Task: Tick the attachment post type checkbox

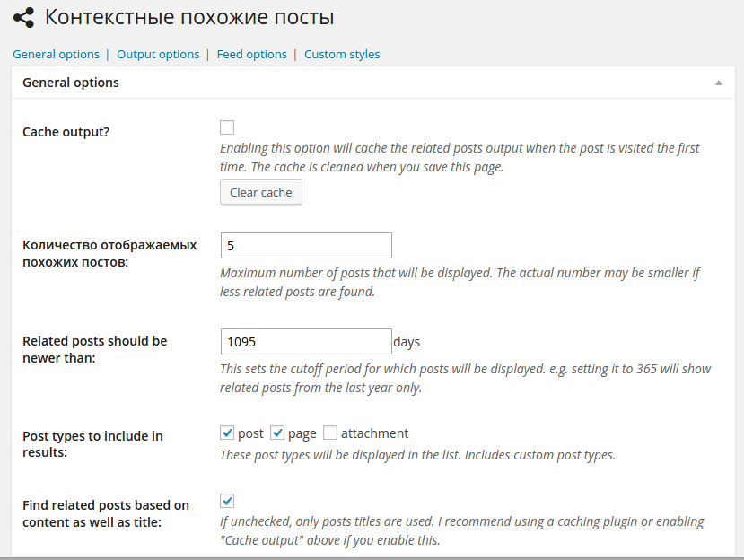Action: click(x=329, y=433)
